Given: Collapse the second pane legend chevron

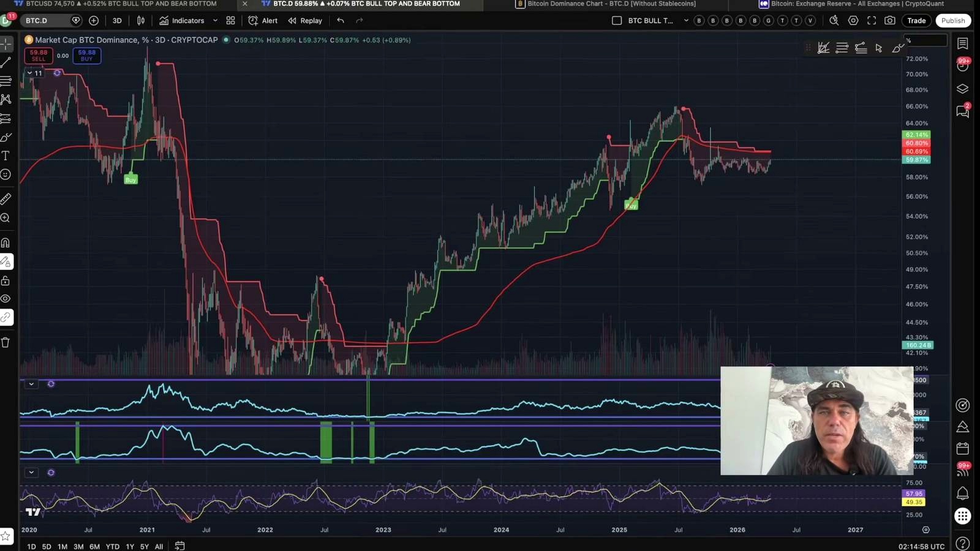Looking at the screenshot, I should tap(31, 384).
